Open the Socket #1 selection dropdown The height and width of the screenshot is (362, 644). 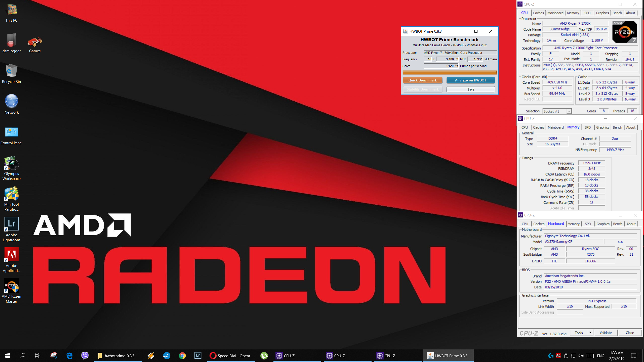[557, 111]
